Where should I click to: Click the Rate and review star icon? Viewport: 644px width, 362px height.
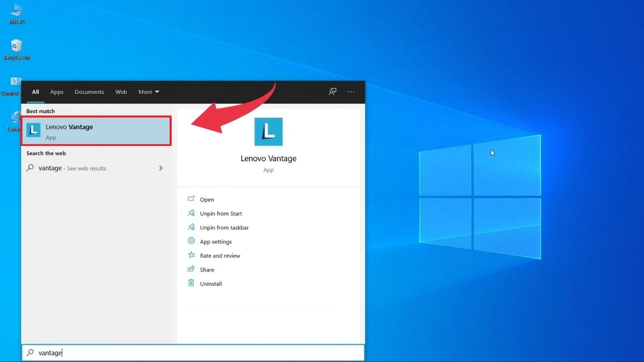pos(191,255)
